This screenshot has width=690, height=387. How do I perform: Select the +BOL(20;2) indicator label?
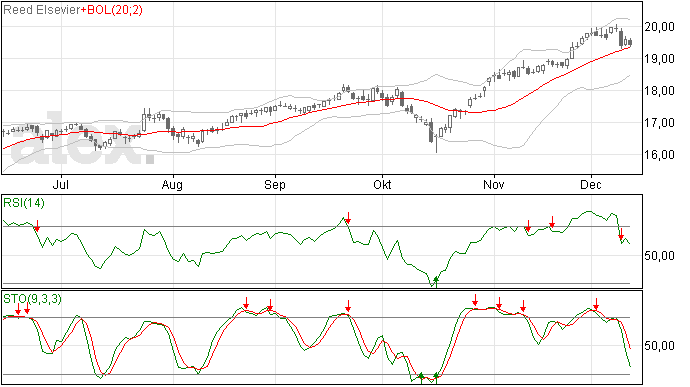coord(112,10)
